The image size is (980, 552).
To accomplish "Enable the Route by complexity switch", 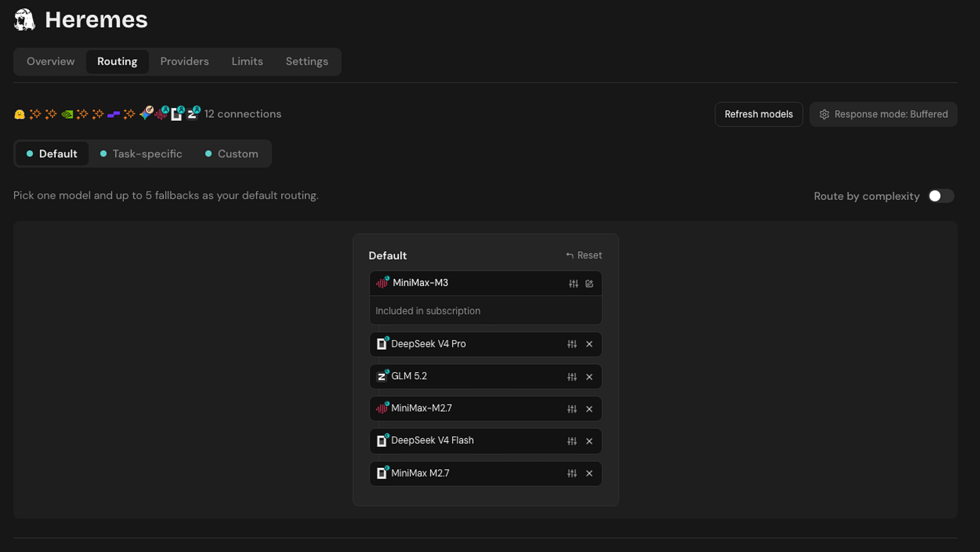I will (941, 196).
